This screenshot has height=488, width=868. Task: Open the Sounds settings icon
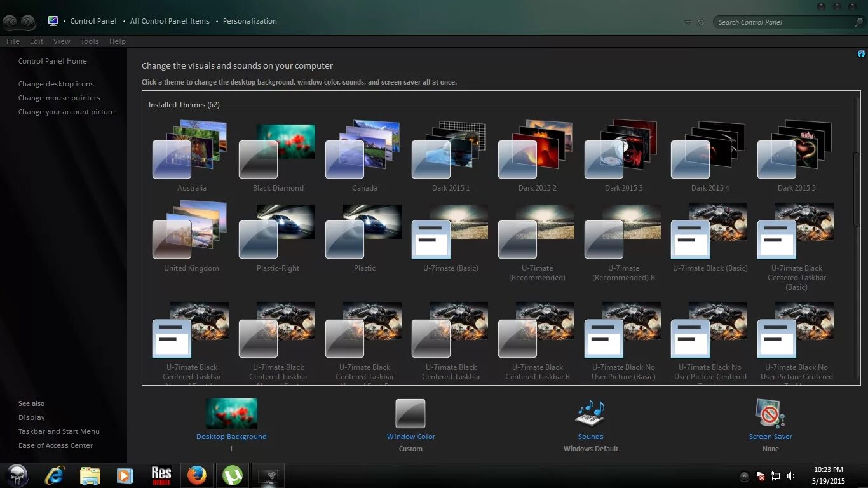point(590,413)
